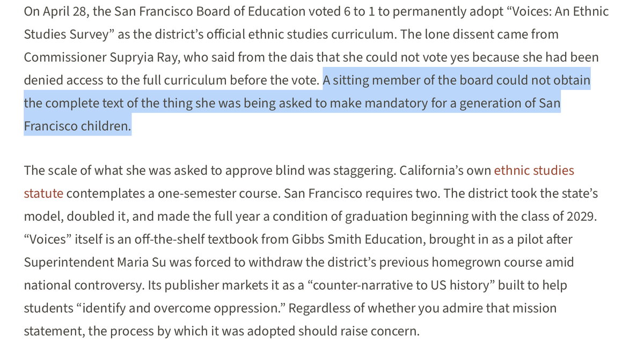Click the highlighted phrase "the complete text"
644x358 pixels.
(91, 103)
